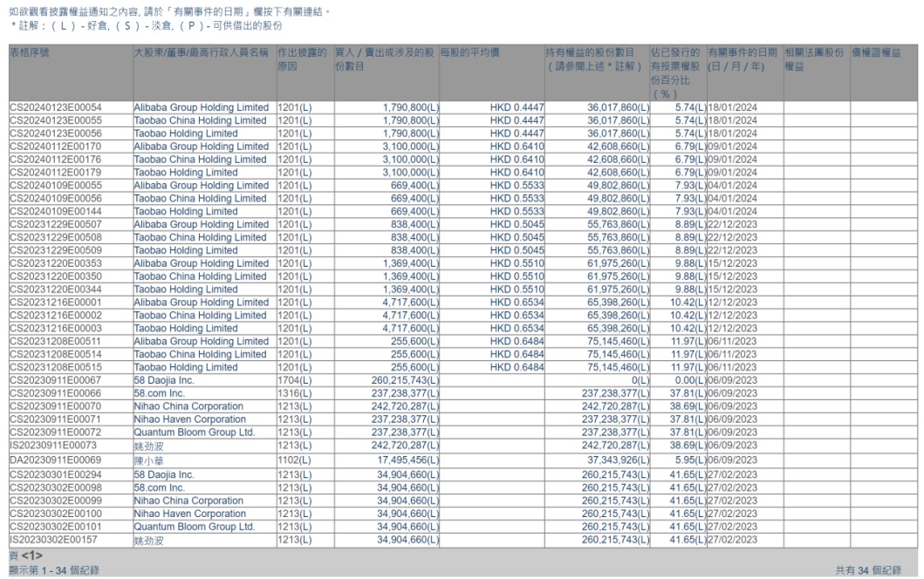Screen dimensions: 924x579
Task: Select HKD 0.5510 in row CS20231220E00353
Action: click(517, 263)
